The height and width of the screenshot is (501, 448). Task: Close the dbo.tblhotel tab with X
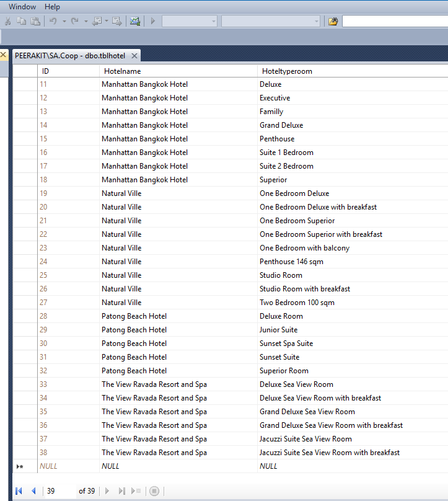click(x=134, y=56)
